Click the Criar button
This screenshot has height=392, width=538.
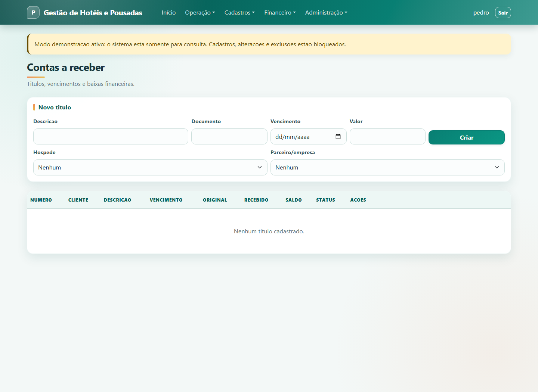(x=467, y=137)
